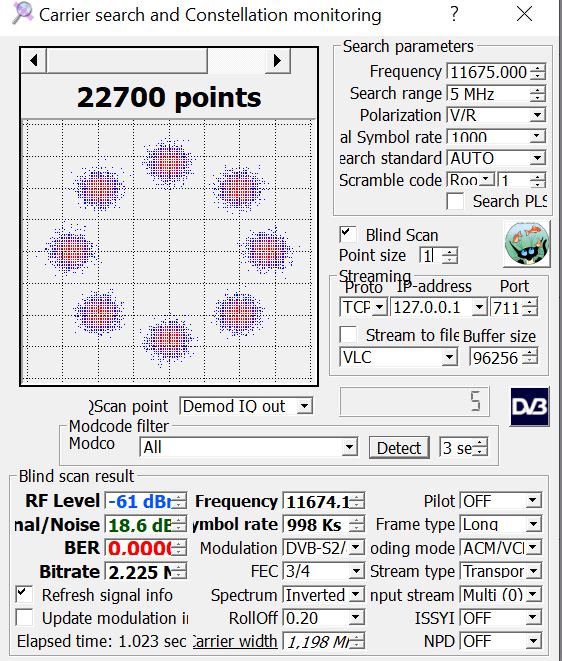Toggle the Blind Scan checkbox
The width and height of the screenshot is (562, 661).
point(347,234)
